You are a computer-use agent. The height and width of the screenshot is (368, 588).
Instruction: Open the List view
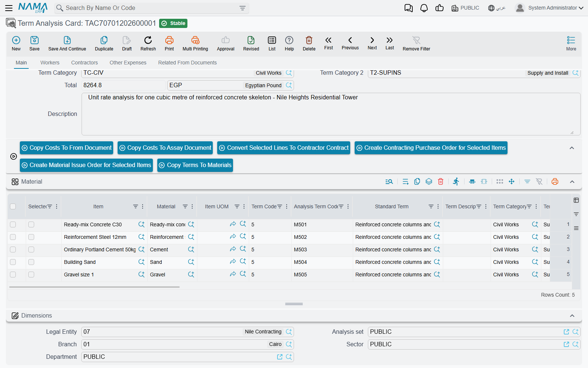point(272,43)
